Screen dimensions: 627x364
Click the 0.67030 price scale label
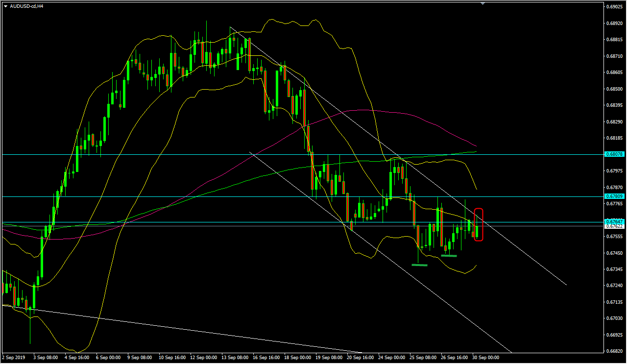(x=615, y=318)
